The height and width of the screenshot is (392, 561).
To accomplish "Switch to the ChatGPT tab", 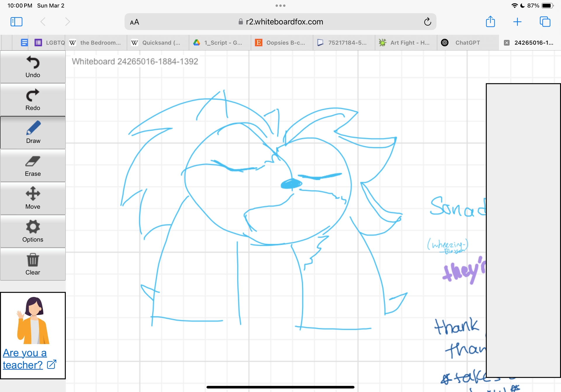I will click(x=467, y=43).
